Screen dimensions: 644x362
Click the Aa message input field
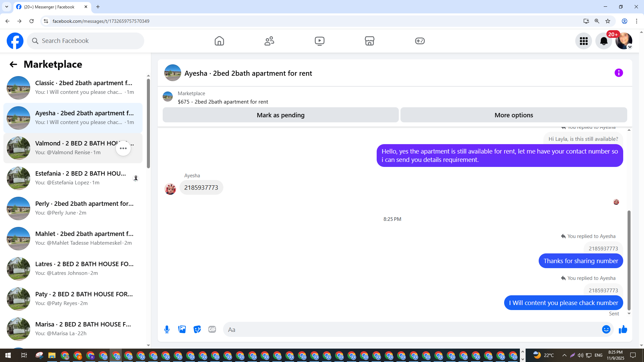pos(412,329)
